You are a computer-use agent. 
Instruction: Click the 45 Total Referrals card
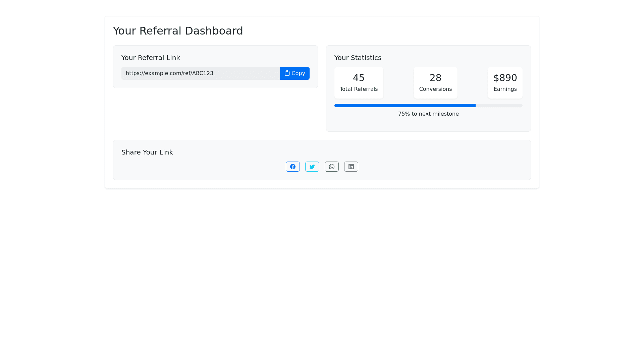click(359, 82)
